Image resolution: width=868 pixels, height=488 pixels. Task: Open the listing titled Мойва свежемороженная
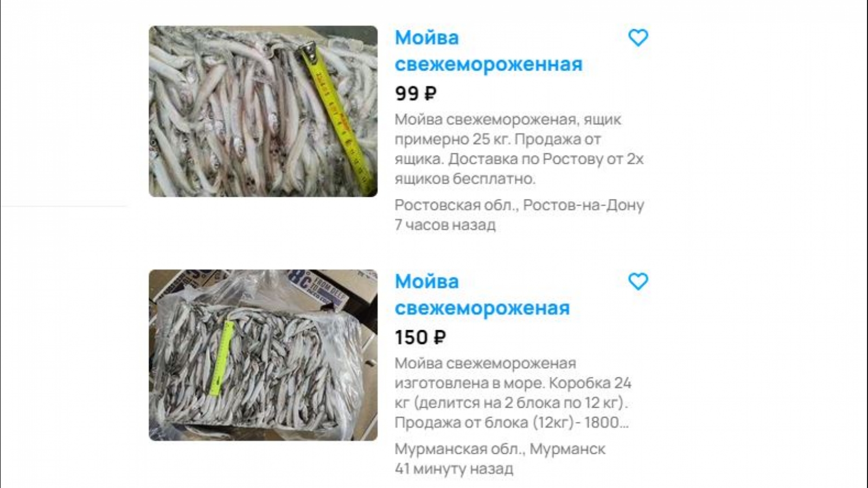coord(488,51)
